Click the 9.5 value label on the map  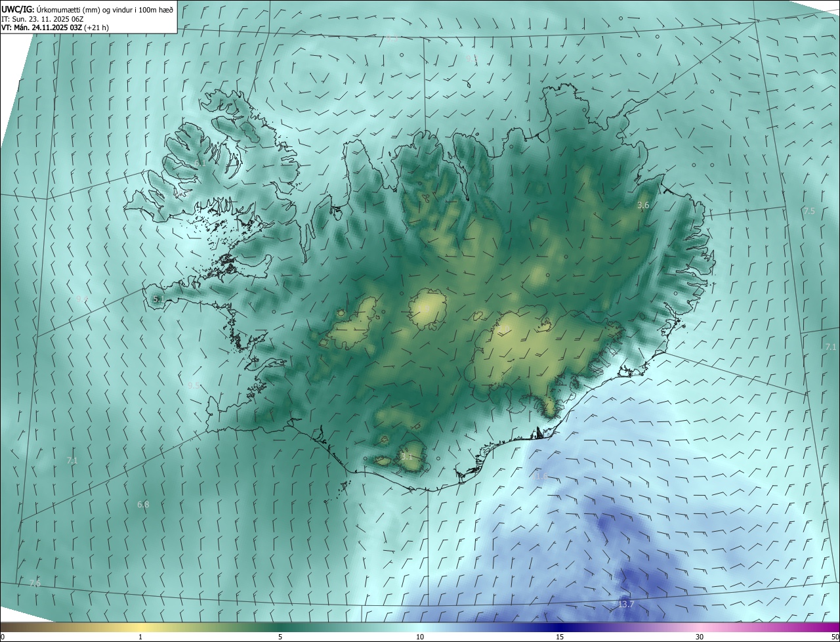coord(194,386)
